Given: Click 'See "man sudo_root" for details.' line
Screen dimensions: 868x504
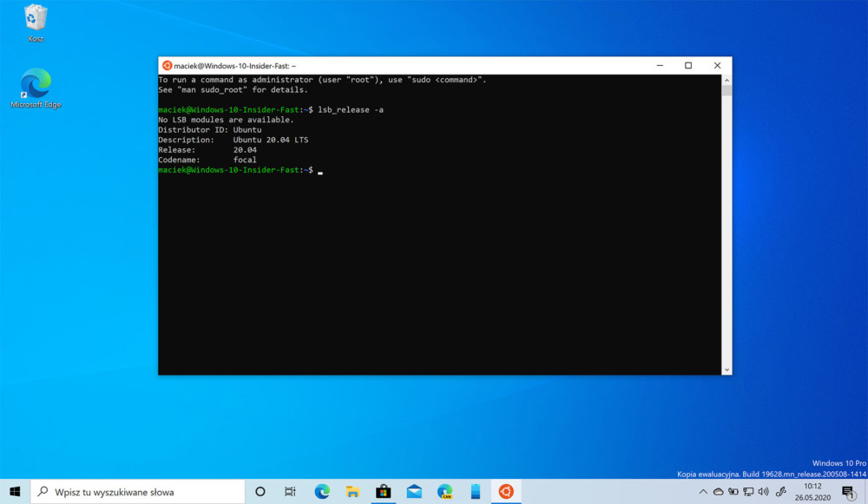Looking at the screenshot, I should (233, 89).
